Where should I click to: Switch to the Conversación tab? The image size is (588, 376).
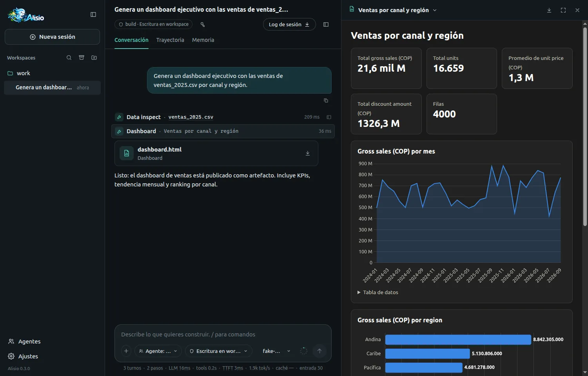(131, 40)
